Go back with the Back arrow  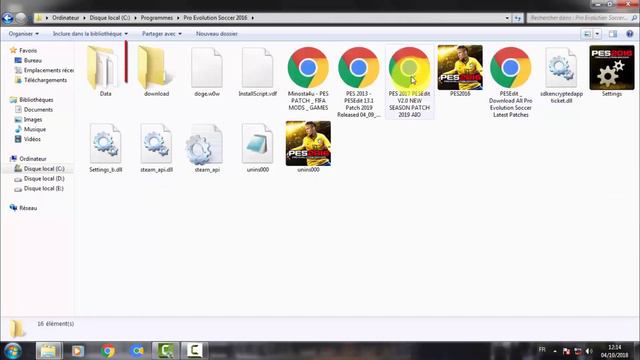(8, 18)
